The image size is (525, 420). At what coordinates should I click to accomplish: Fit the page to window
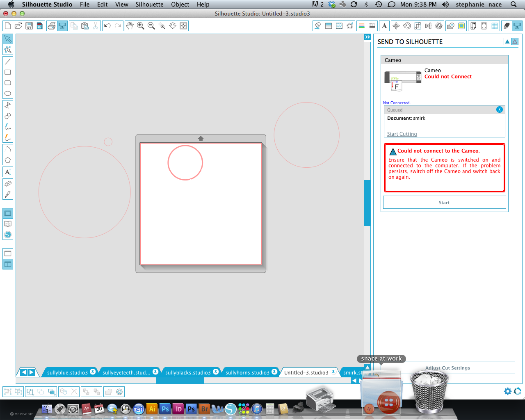click(183, 26)
